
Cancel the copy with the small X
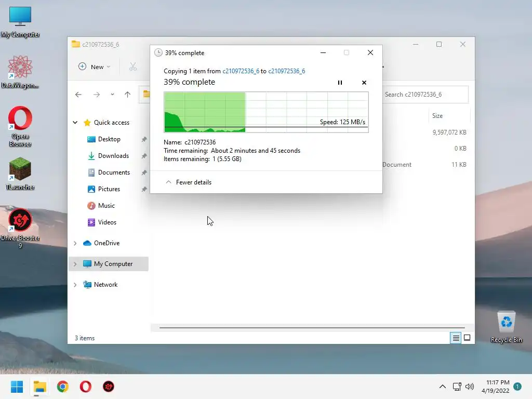pyautogui.click(x=364, y=83)
